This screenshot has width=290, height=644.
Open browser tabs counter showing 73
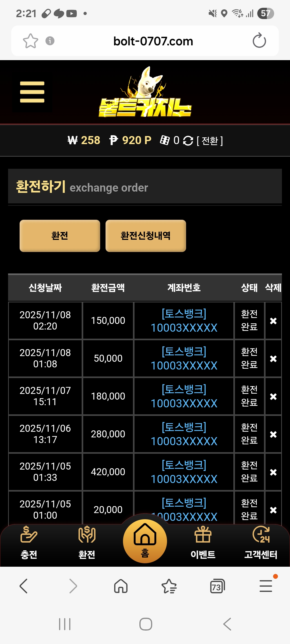217,586
